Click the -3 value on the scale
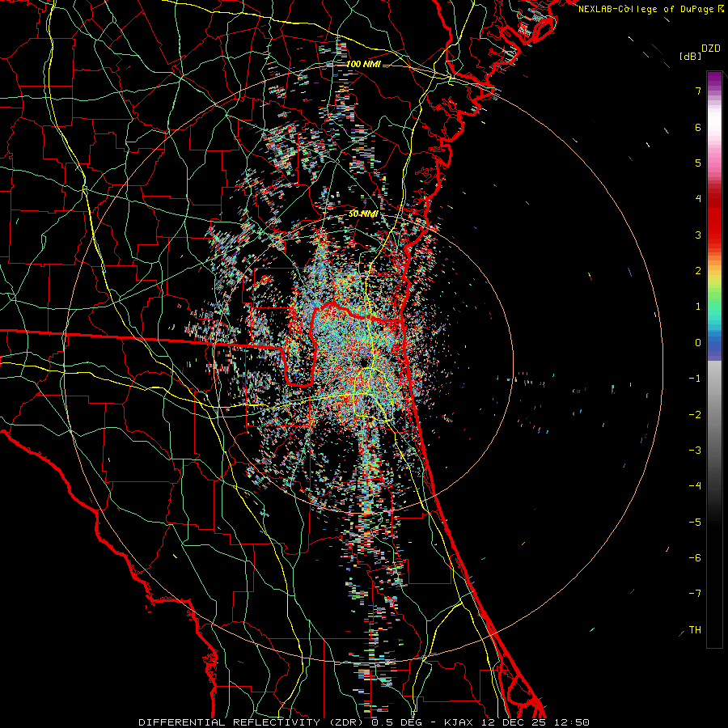The image size is (728, 728). pyautogui.click(x=695, y=451)
